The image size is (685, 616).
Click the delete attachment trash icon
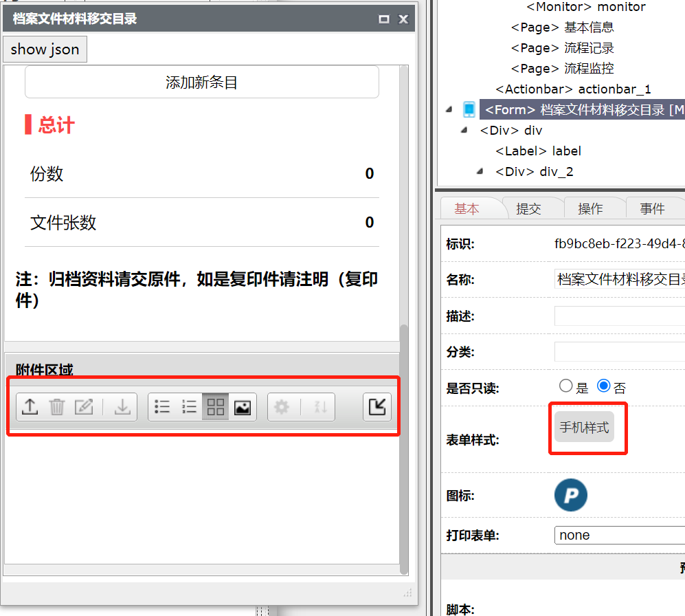tap(56, 407)
